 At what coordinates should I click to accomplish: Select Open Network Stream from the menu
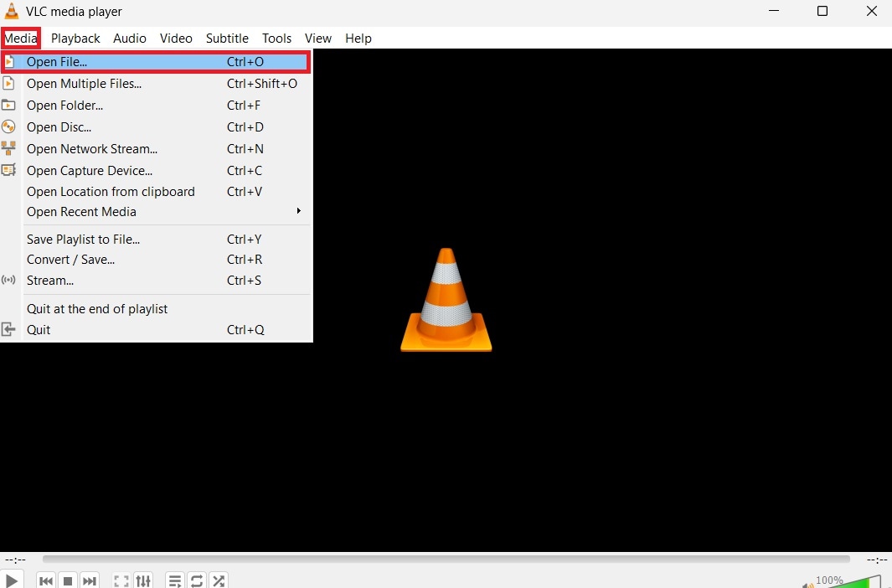click(x=92, y=148)
